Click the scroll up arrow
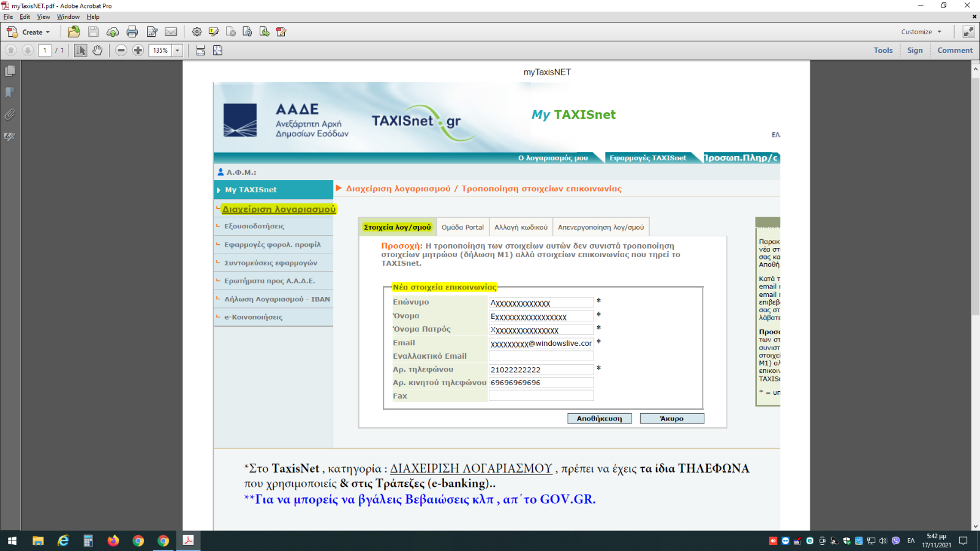 click(975, 69)
